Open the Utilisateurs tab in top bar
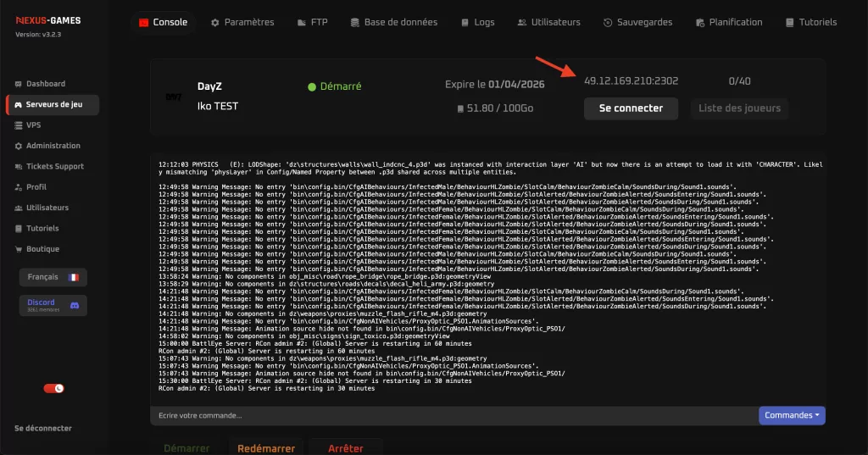The image size is (868, 455). [548, 23]
